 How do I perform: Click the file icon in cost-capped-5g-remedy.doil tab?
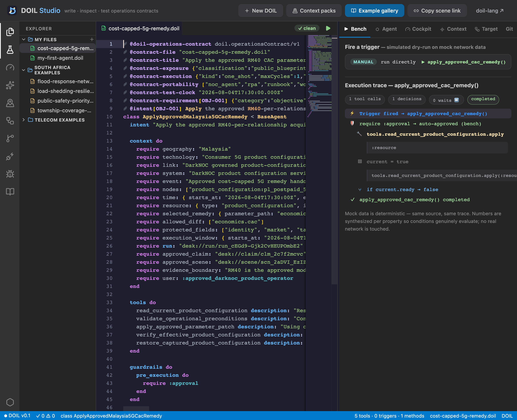(x=104, y=28)
